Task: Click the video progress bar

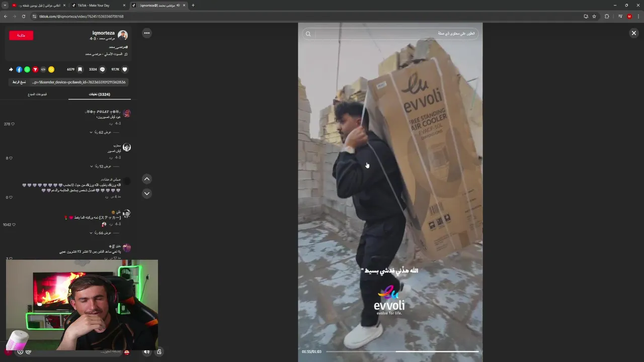Action: [x=403, y=351]
